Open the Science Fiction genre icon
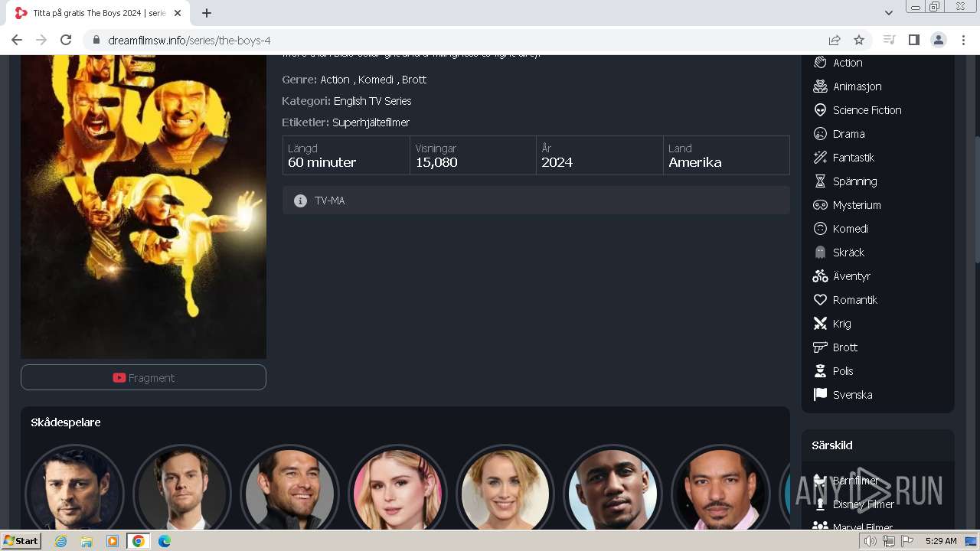The width and height of the screenshot is (980, 551). pos(820,110)
